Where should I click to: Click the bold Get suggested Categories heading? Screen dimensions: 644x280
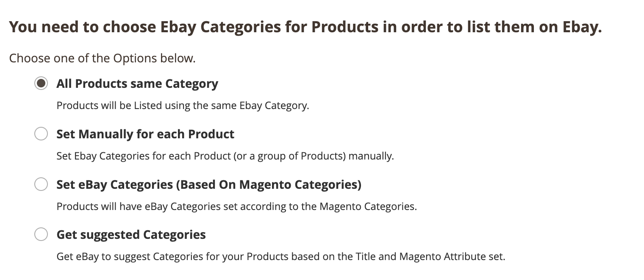pos(131,234)
